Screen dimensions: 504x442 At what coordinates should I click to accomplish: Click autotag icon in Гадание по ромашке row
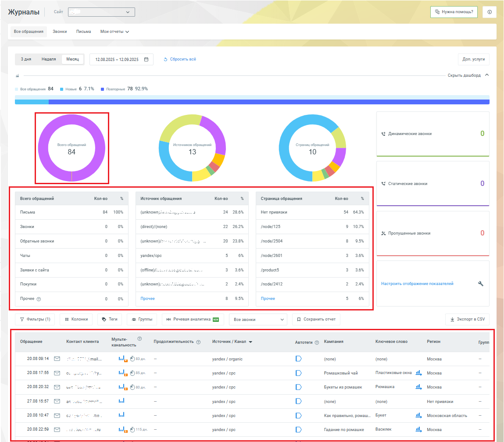pos(299,429)
